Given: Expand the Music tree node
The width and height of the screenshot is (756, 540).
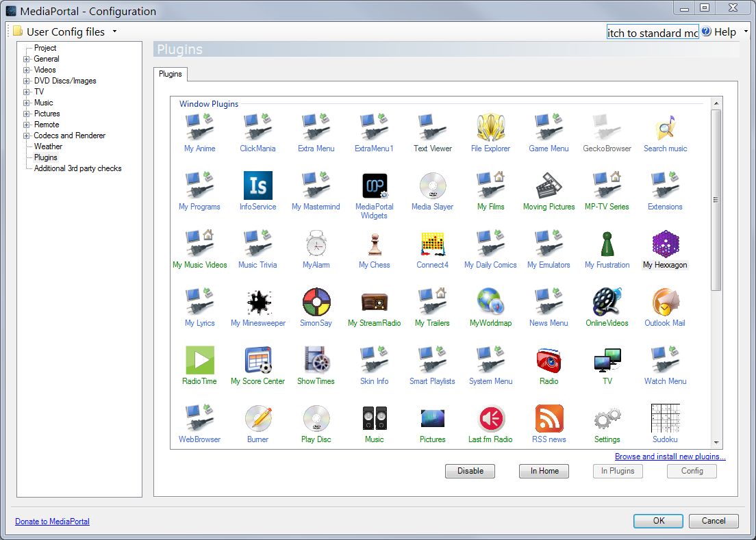Looking at the screenshot, I should coord(27,103).
